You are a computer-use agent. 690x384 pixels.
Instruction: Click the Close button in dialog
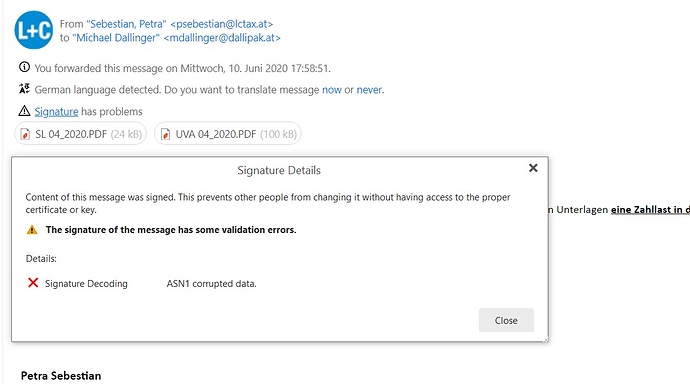click(506, 320)
